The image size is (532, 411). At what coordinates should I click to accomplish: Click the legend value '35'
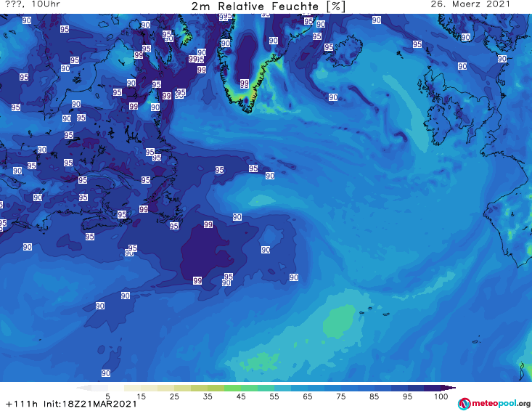208,396
